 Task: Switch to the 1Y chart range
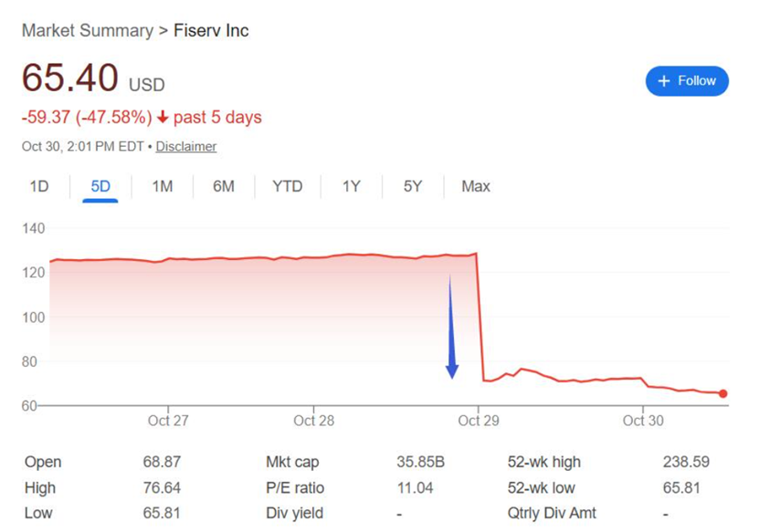tap(352, 186)
